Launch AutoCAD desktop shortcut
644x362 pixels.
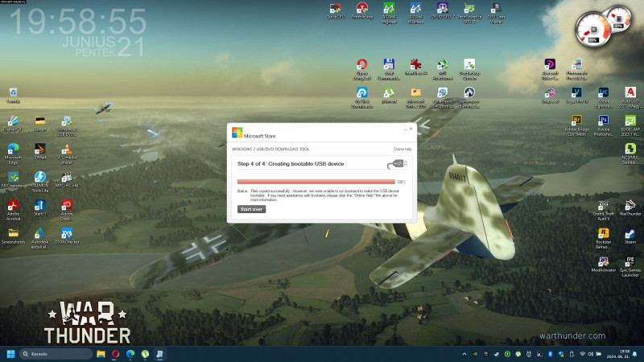630,97
